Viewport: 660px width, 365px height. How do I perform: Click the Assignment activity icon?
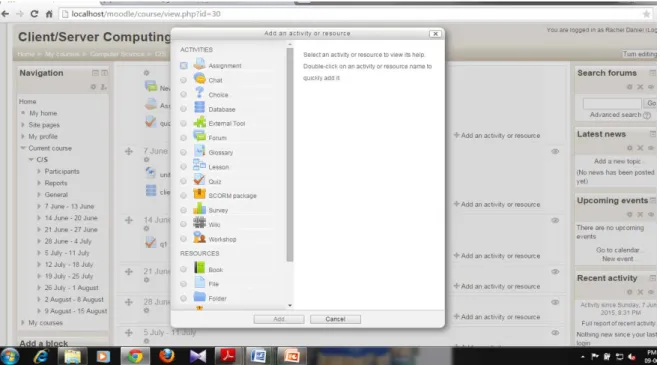(199, 64)
